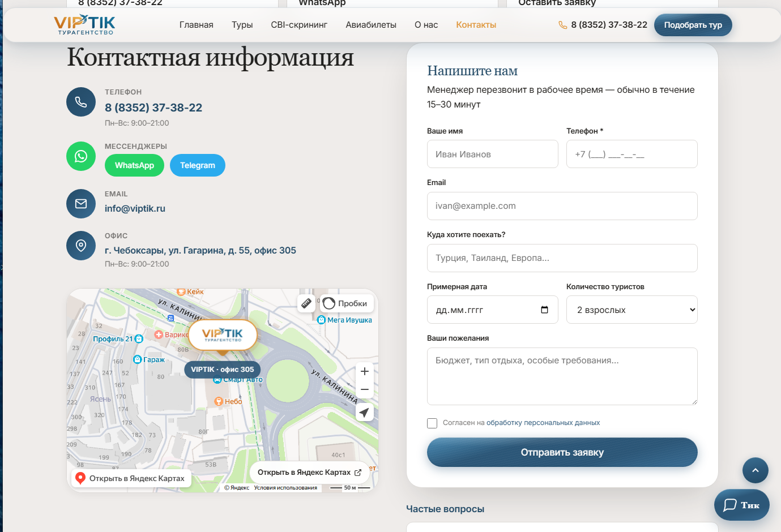Click the scroll-to-top arrow button
The width and height of the screenshot is (781, 532).
[x=756, y=470]
